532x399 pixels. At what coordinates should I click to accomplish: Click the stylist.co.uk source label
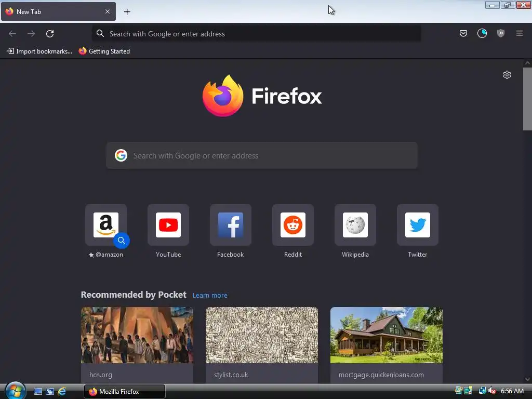pyautogui.click(x=231, y=375)
